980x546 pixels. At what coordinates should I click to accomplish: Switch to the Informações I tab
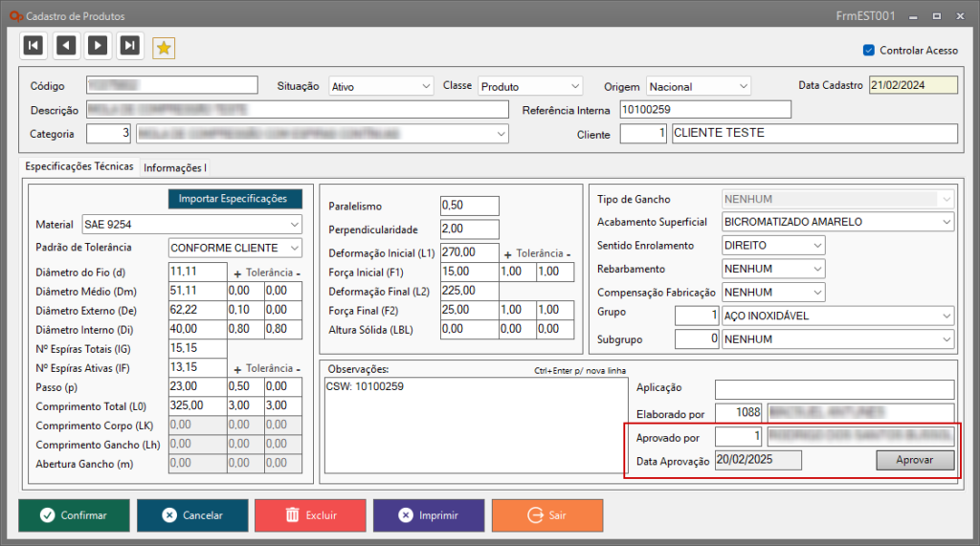174,167
